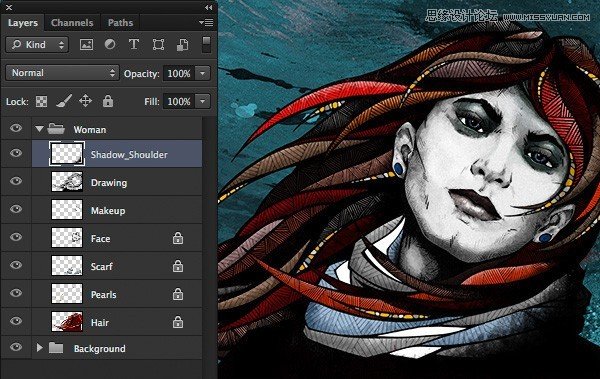Switch to the Channels tab
This screenshot has width=600, height=379.
pyautogui.click(x=72, y=23)
